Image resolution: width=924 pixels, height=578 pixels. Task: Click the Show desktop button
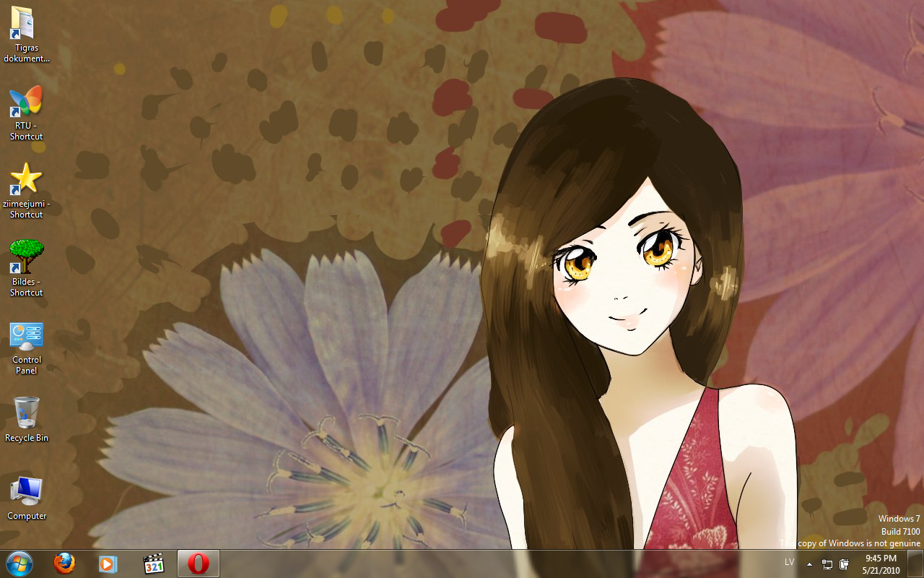pos(915,564)
